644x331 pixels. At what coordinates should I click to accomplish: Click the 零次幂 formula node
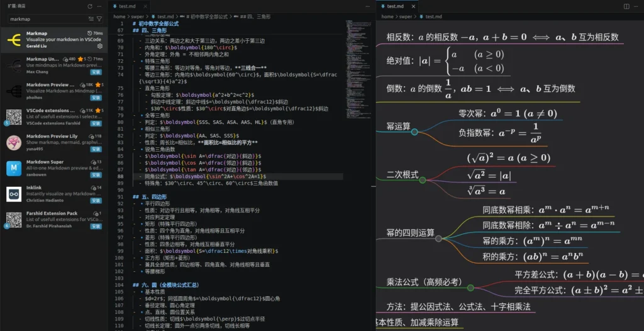pyautogui.click(x=508, y=114)
